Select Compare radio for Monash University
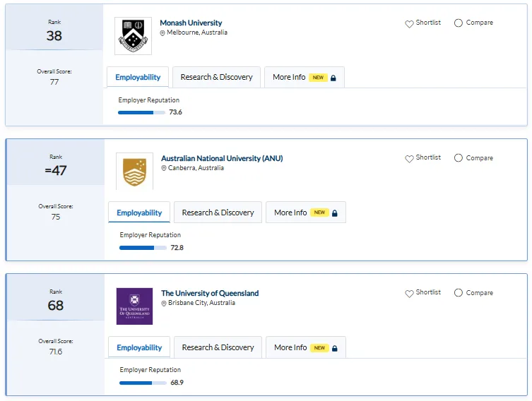The width and height of the screenshot is (532, 401). (459, 23)
